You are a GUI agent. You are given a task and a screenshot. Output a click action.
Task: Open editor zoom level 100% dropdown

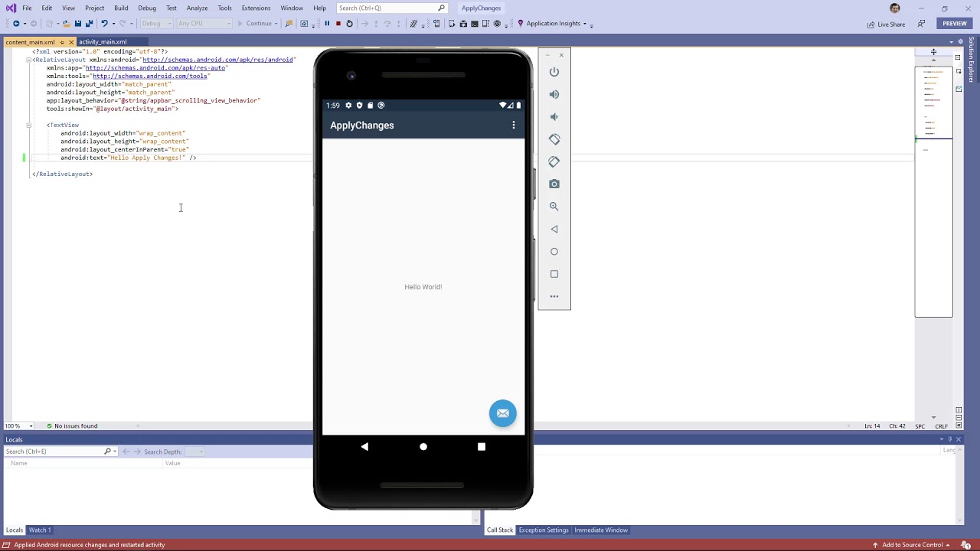tap(19, 426)
